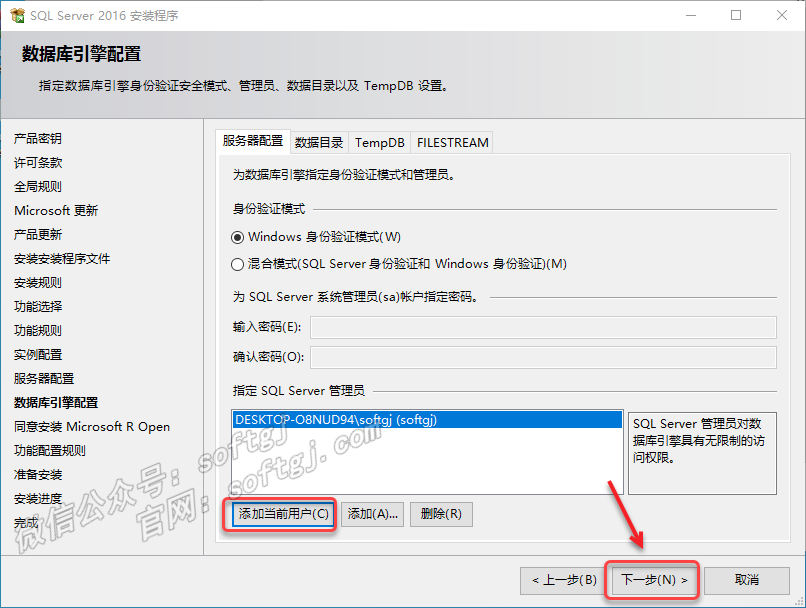Go back with 上一步(B) button
The width and height of the screenshot is (806, 608).
(x=564, y=580)
